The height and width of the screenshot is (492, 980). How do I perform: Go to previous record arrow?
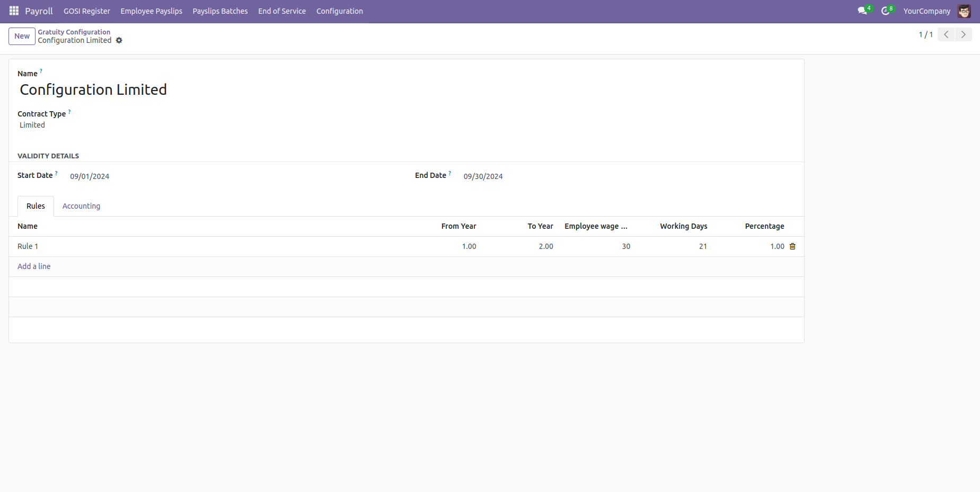coord(946,34)
